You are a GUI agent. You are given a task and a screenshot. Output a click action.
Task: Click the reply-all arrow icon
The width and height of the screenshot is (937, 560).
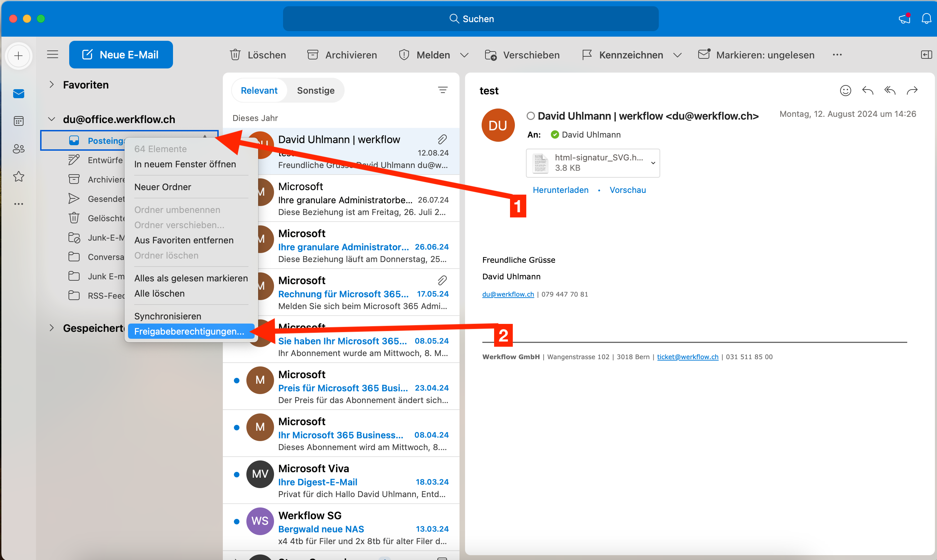pyautogui.click(x=890, y=91)
